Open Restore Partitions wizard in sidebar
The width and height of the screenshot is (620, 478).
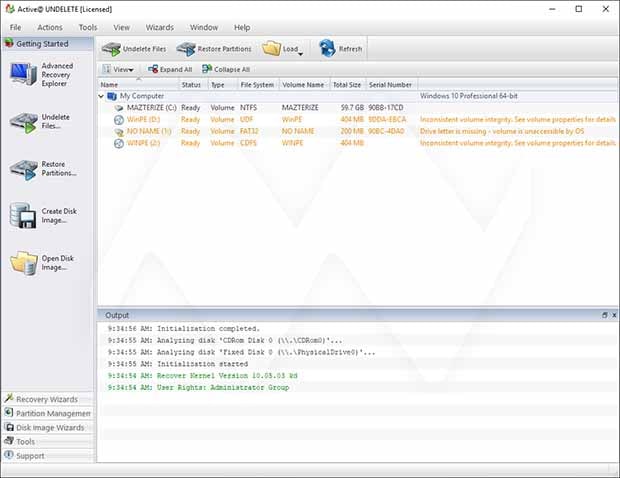tap(43, 169)
